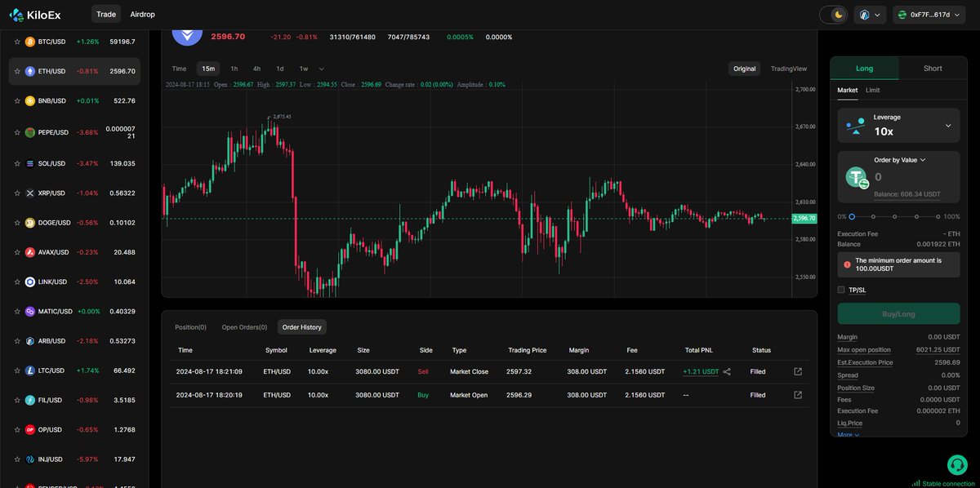Screen dimensions: 980x488
Task: Click the +1.21 USDT PNL value
Action: pyautogui.click(x=701, y=371)
